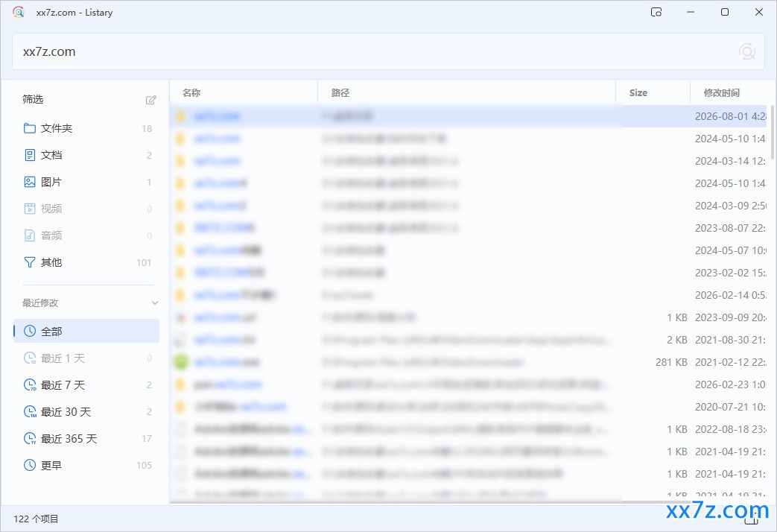This screenshot has height=532, width=777.
Task: Click the 最近修改 section heading
Action: (x=40, y=303)
